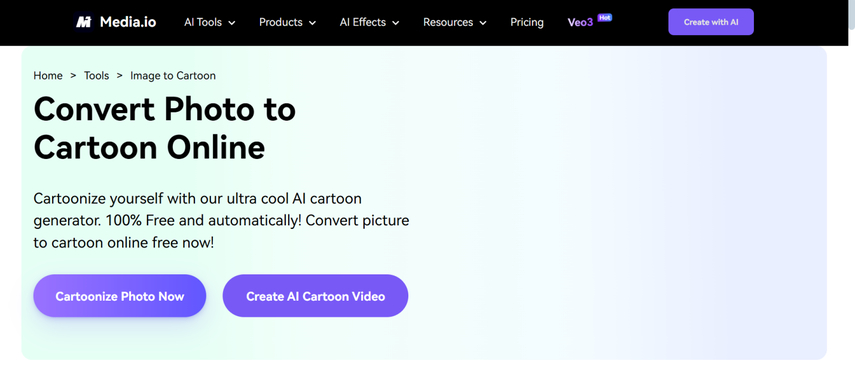Click the Image to Cartoon breadcrumb

[x=173, y=76]
